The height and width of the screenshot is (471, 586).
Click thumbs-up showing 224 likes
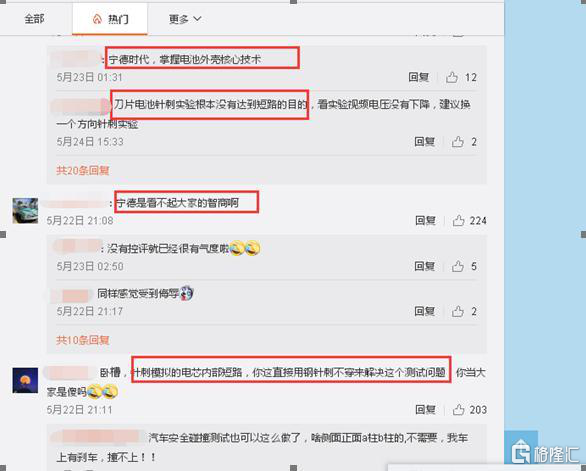click(458, 221)
